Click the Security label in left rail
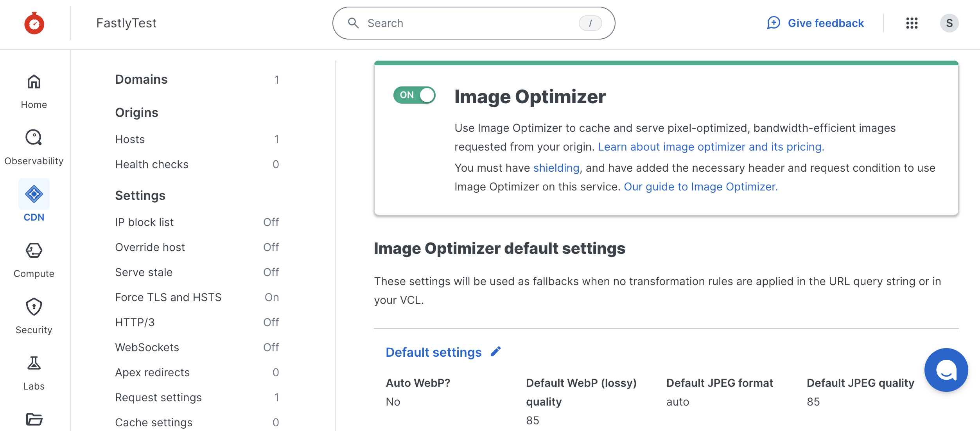Image resolution: width=980 pixels, height=431 pixels. click(x=34, y=330)
